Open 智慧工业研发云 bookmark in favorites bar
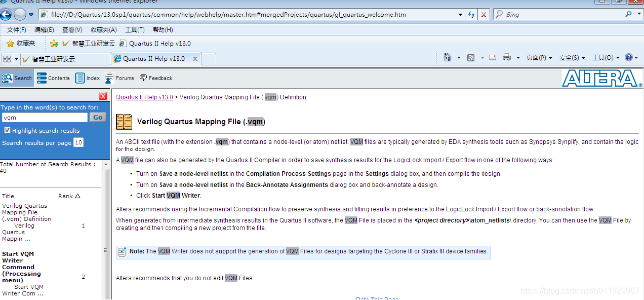This screenshot has width=644, height=300. tap(88, 44)
